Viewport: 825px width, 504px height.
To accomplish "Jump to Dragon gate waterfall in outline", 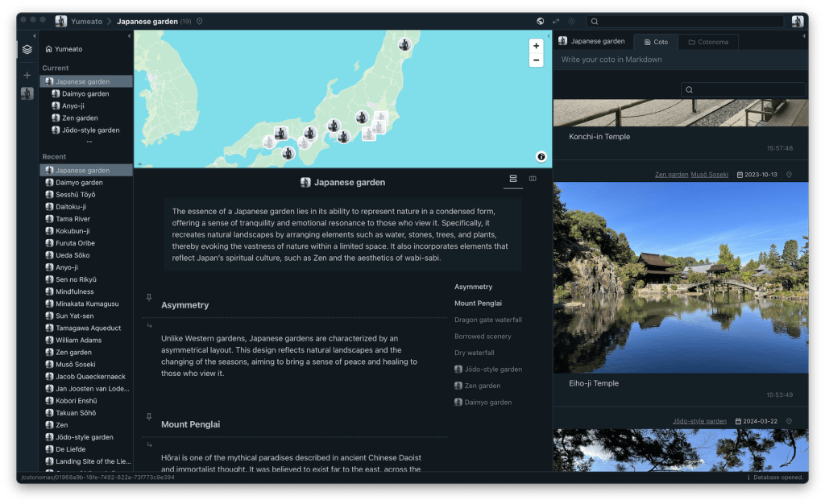I will (487, 320).
